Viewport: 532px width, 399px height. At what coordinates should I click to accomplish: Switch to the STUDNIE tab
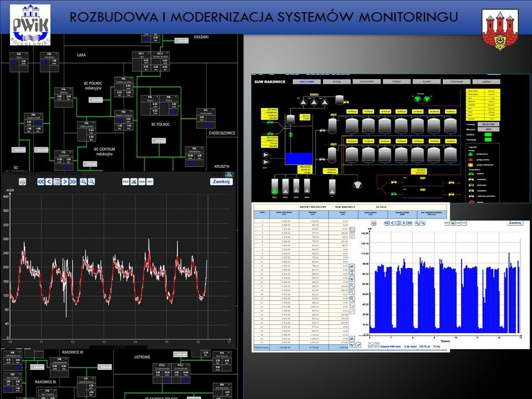pos(337,81)
